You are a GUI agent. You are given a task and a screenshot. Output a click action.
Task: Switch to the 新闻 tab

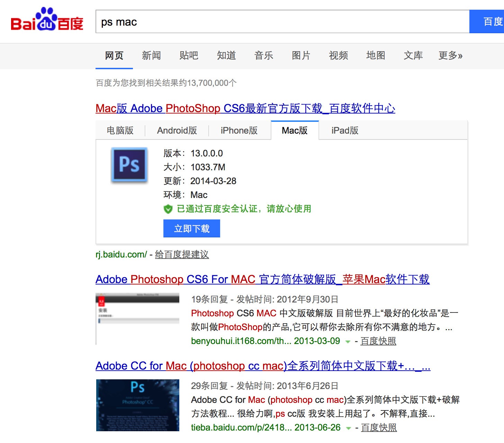151,55
